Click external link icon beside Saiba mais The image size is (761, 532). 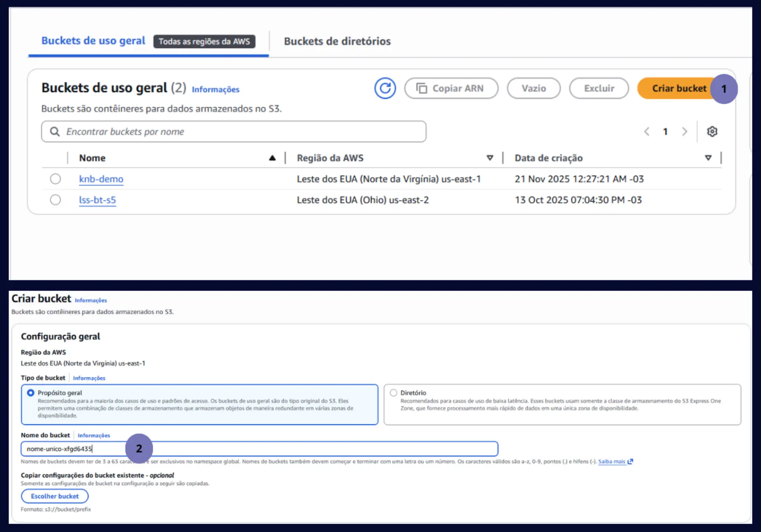[630, 461]
